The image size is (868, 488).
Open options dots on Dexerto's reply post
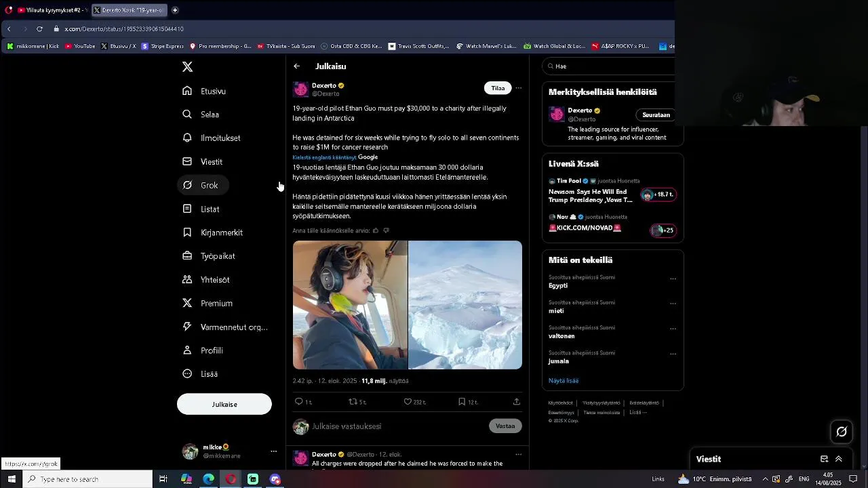[519, 454]
